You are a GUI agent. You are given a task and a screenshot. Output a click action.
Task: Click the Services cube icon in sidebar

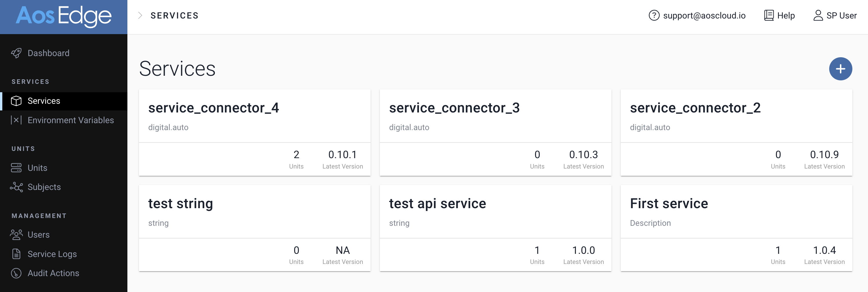16,101
